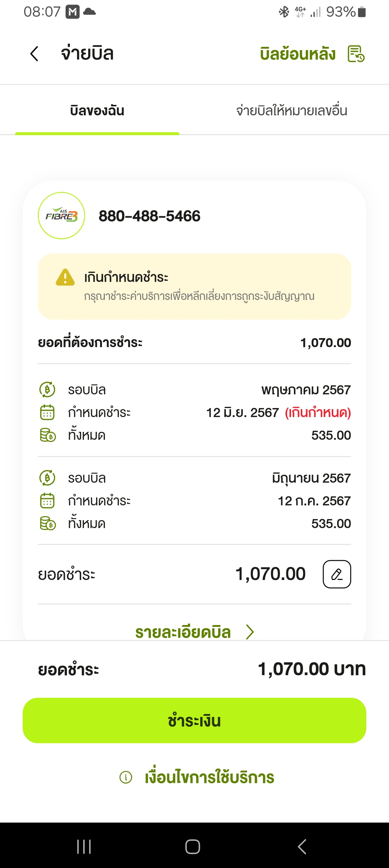
Task: Tap the back arrow beside จ่ายบิล
Action: click(35, 54)
